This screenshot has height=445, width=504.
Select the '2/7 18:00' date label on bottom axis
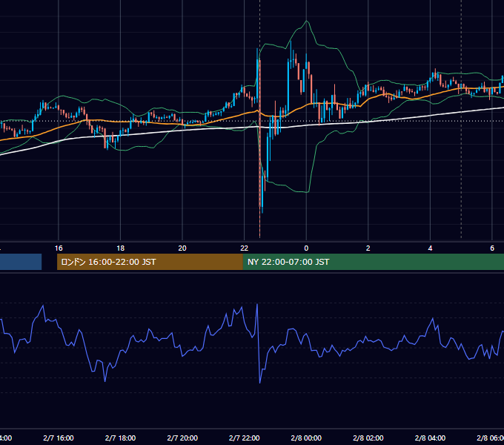(121, 438)
